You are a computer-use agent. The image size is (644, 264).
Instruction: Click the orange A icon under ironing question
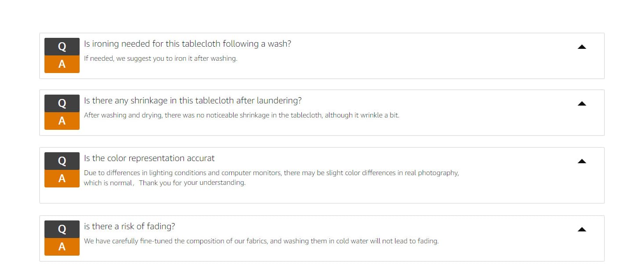62,64
